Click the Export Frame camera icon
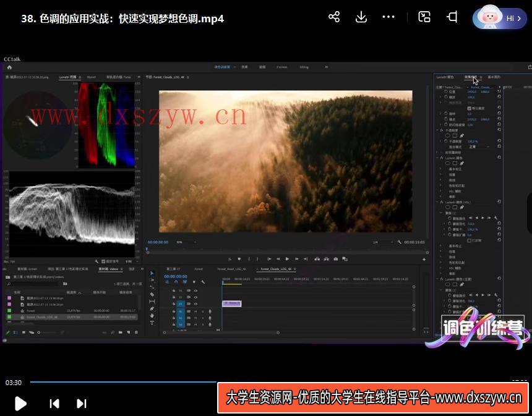The height and width of the screenshot is (416, 532). click(x=335, y=259)
